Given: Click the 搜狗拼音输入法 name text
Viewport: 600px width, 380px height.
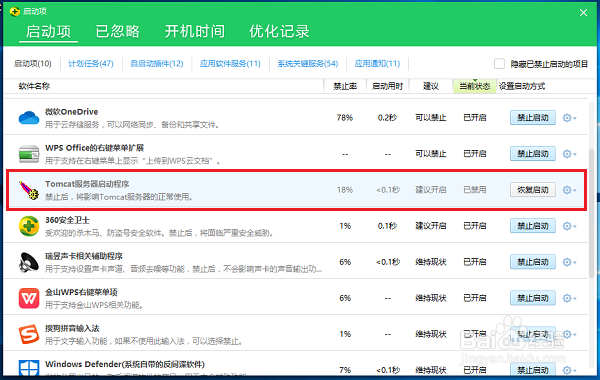Looking at the screenshot, I should click(72, 328).
